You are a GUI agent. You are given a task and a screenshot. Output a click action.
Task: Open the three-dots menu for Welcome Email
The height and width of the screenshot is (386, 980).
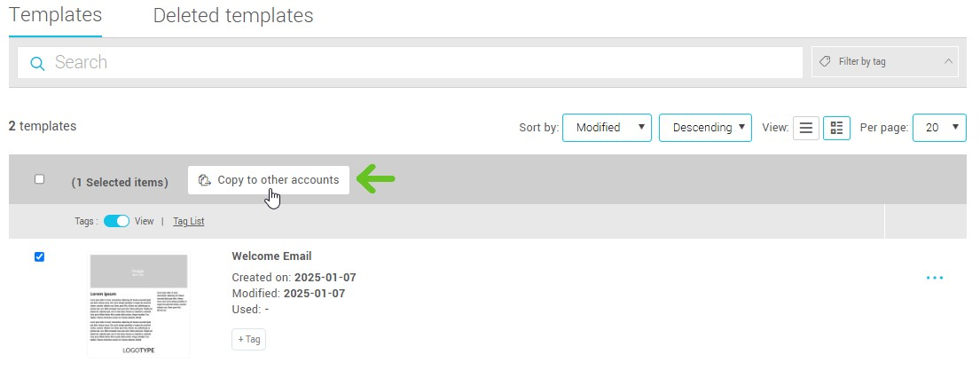[934, 278]
